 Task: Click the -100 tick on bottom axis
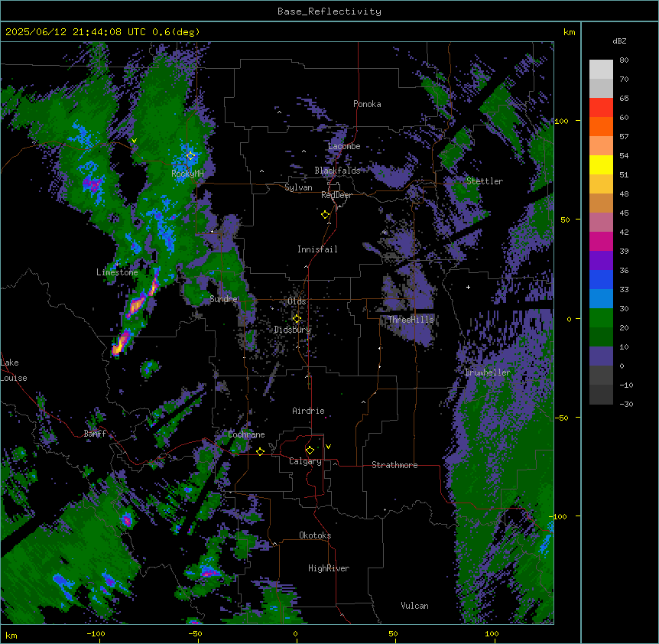(x=96, y=633)
